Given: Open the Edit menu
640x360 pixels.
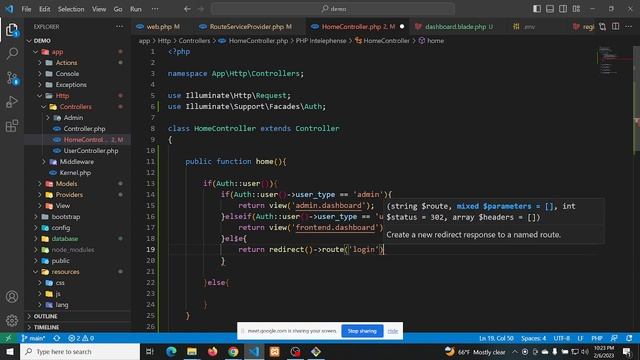Looking at the screenshot, I should pos(44,9).
